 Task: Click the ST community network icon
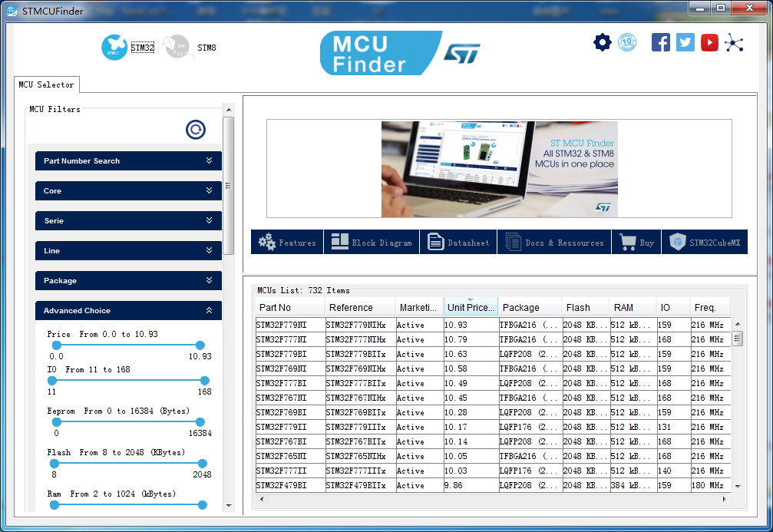pos(734,43)
